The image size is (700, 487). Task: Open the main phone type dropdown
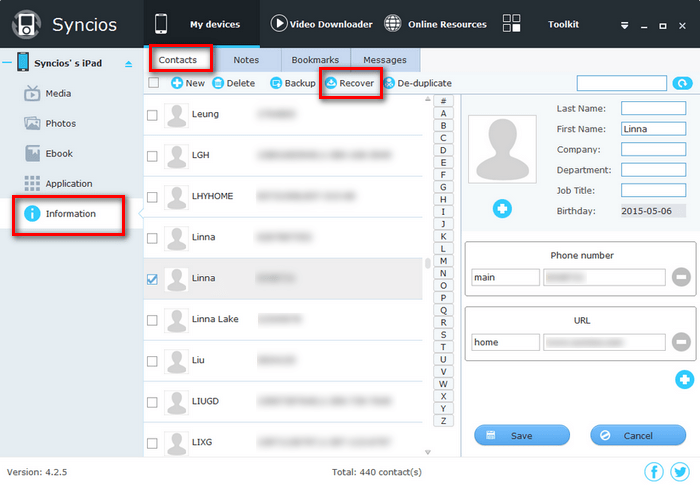[x=505, y=277]
